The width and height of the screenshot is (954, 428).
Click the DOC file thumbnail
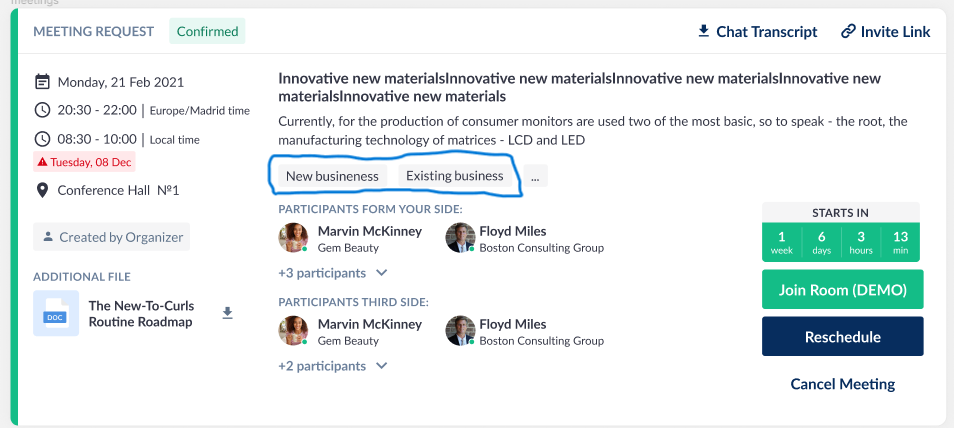tap(56, 313)
